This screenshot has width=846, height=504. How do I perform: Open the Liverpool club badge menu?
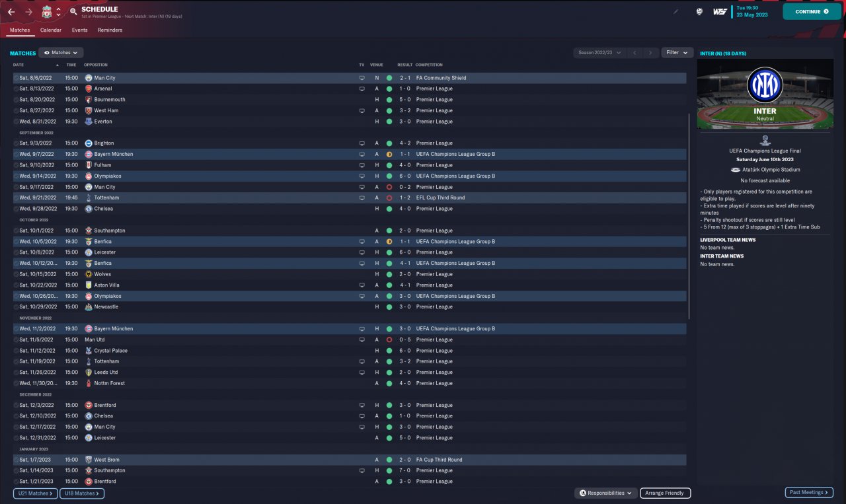(46, 12)
